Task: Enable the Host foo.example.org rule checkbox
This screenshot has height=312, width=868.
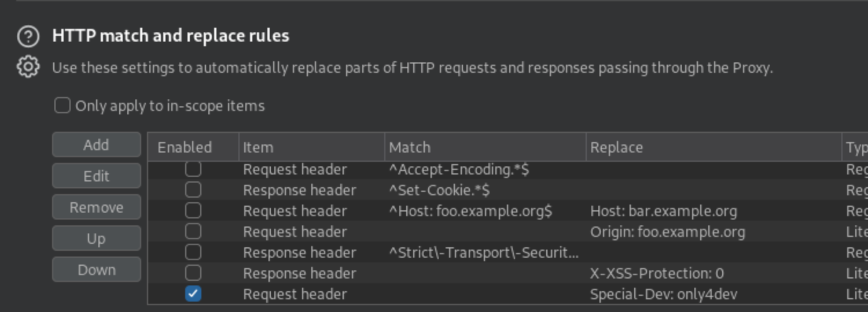Action: (x=193, y=211)
